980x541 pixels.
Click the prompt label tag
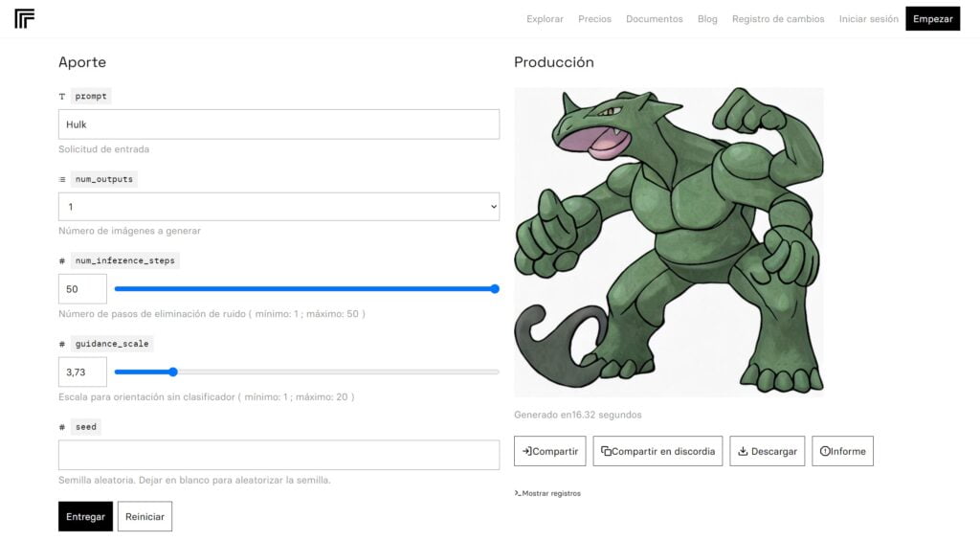pos(91,97)
